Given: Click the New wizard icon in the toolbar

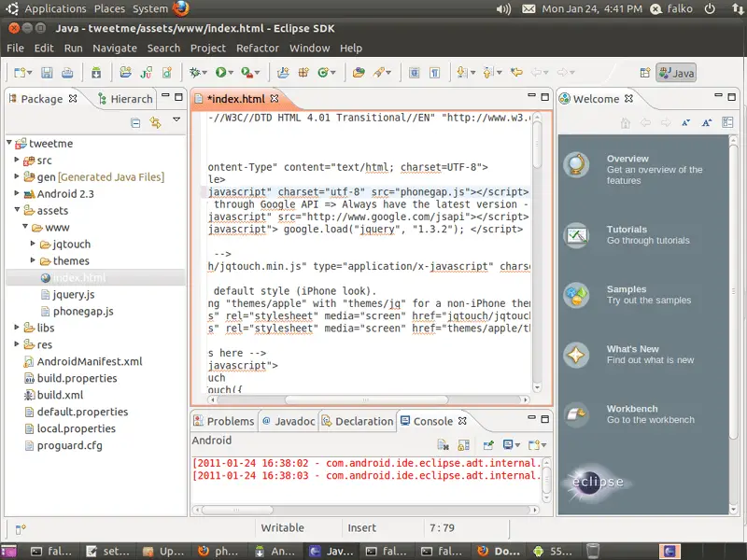Looking at the screenshot, I should coord(20,73).
